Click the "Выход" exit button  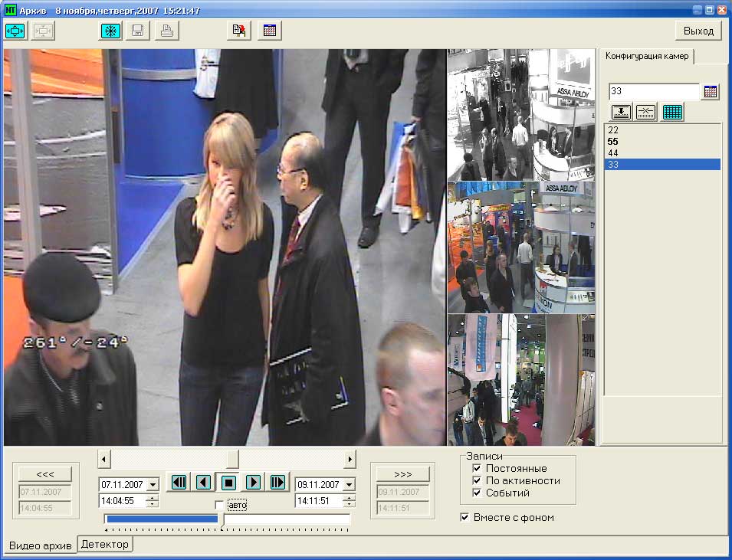click(x=698, y=31)
